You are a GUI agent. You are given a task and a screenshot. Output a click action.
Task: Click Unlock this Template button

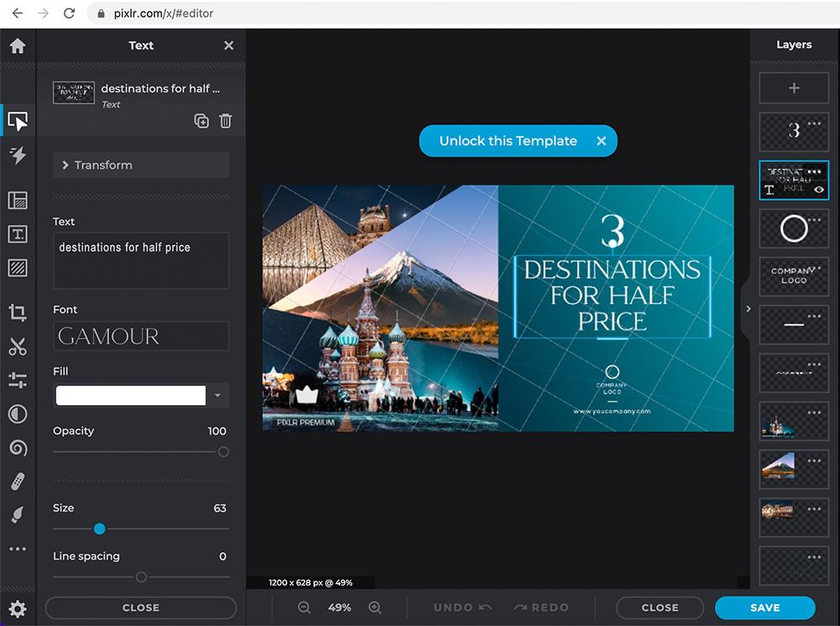[508, 141]
